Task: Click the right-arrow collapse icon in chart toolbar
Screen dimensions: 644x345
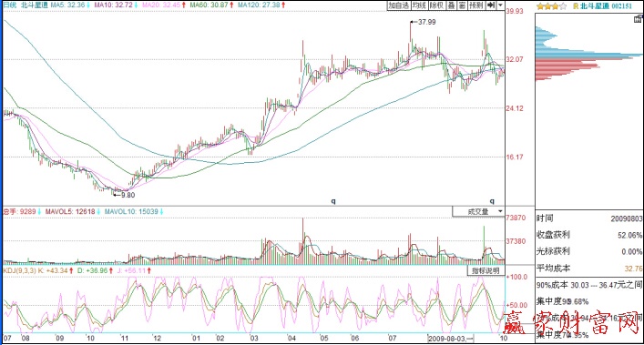Action: coord(491,5)
